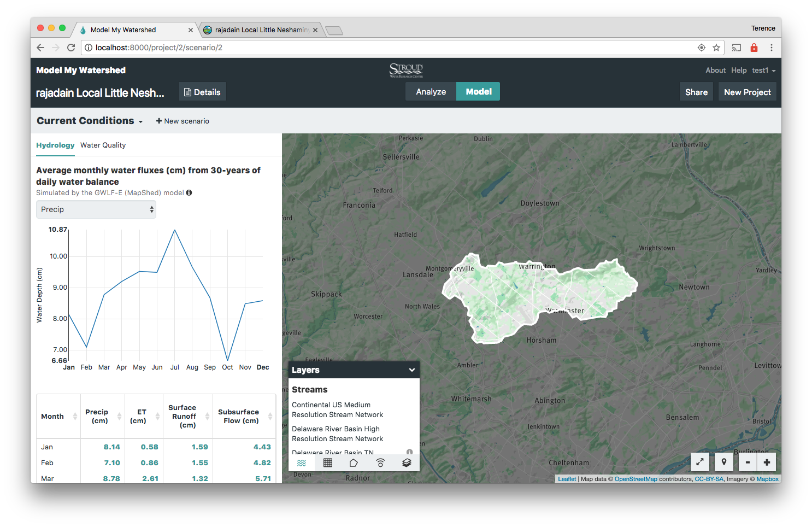
Task: Collapse the Layers panel chevron
Action: 412,370
